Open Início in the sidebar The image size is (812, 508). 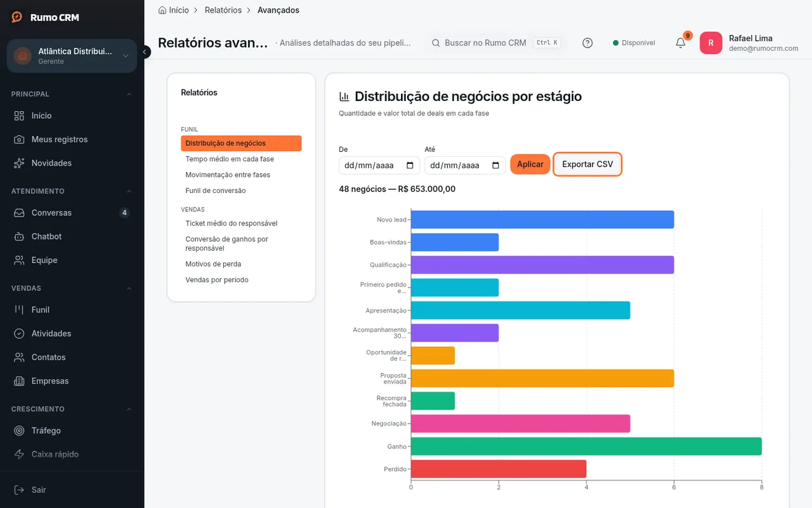coord(72,116)
